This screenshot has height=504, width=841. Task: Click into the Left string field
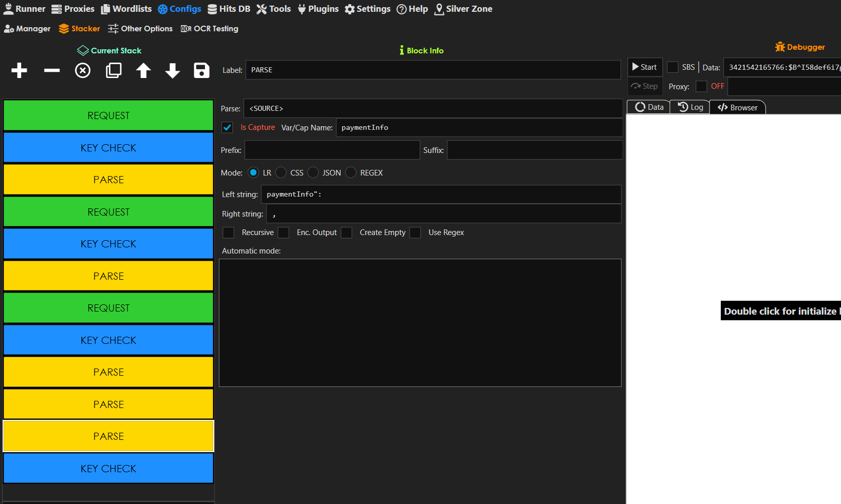pyautogui.click(x=441, y=195)
